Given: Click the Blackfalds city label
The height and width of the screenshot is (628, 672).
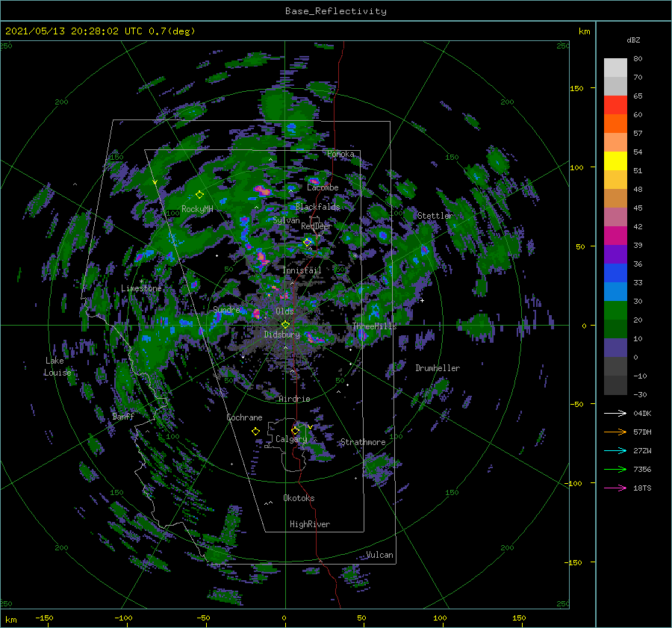Looking at the screenshot, I should 317,207.
